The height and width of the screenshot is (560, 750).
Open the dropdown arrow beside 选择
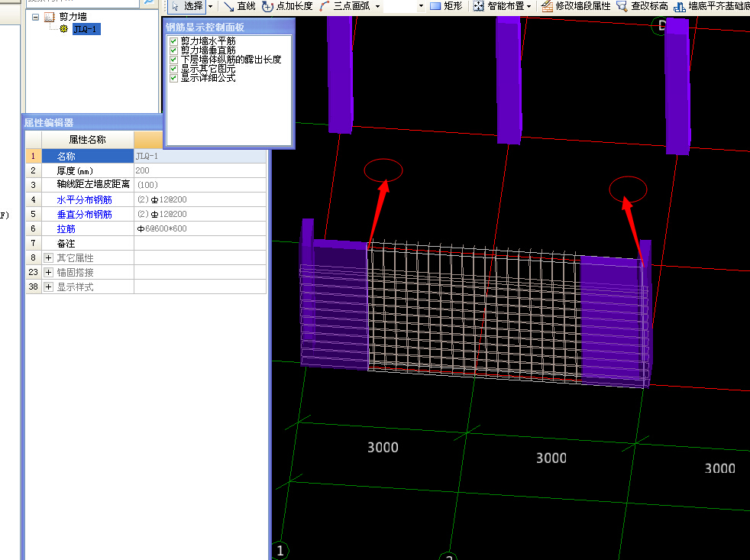click(210, 6)
